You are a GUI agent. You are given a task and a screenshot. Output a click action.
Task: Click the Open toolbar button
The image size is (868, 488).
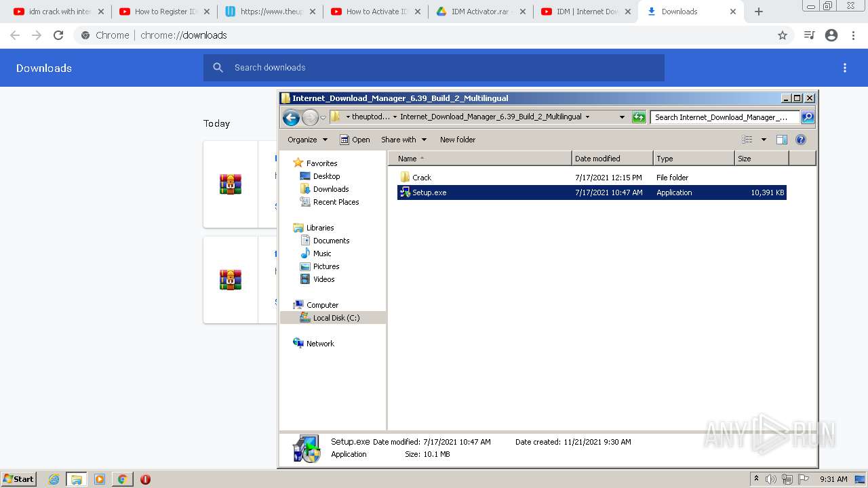point(355,140)
